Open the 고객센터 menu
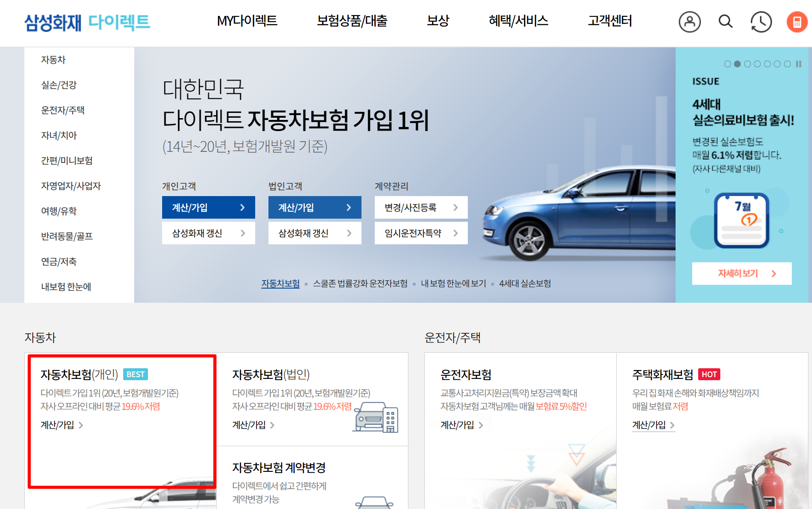 [610, 21]
